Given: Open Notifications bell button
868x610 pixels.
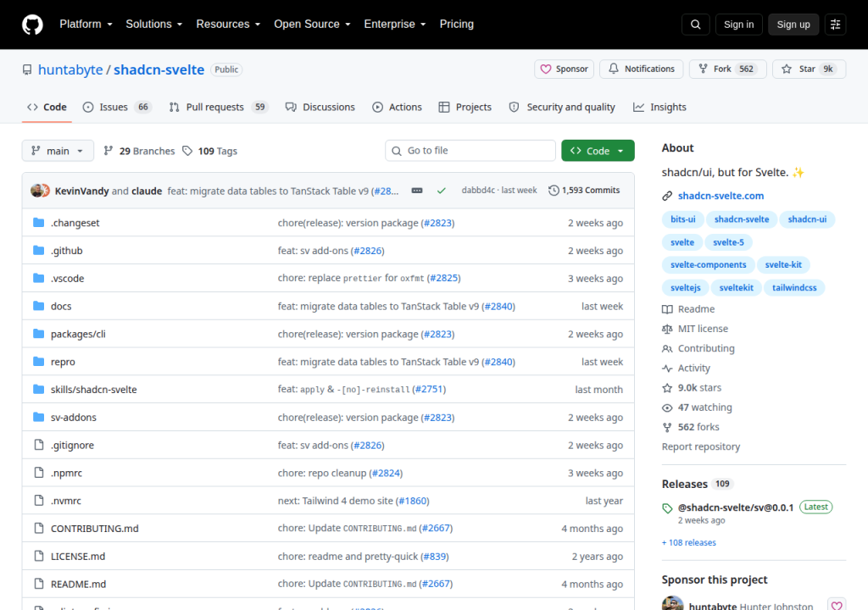Looking at the screenshot, I should pyautogui.click(x=642, y=69).
